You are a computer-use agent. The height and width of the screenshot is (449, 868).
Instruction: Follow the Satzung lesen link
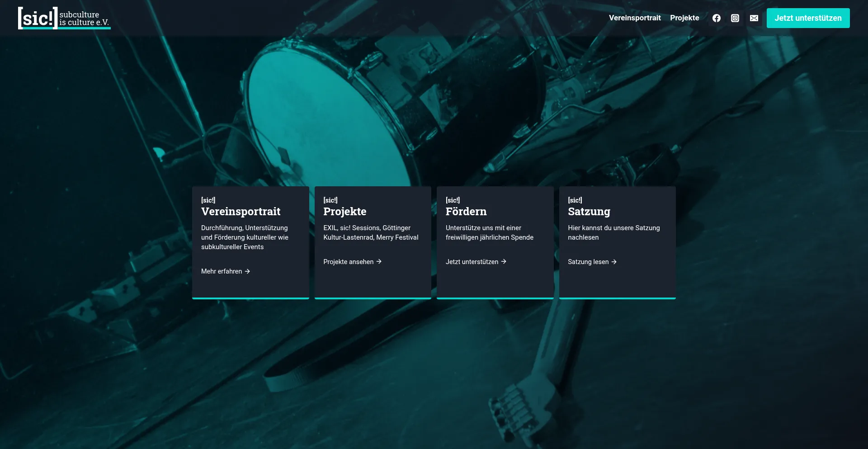[592, 262]
